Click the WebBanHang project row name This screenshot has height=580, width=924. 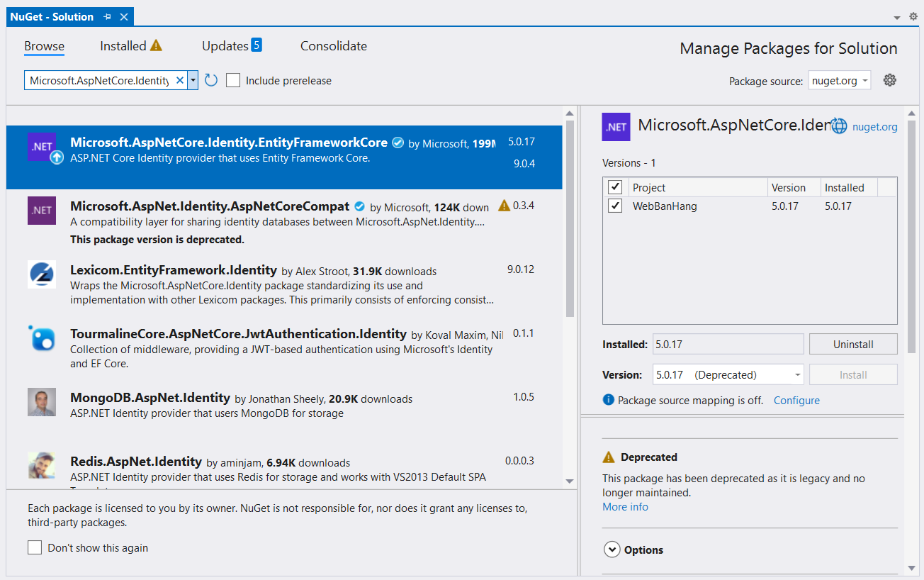665,206
